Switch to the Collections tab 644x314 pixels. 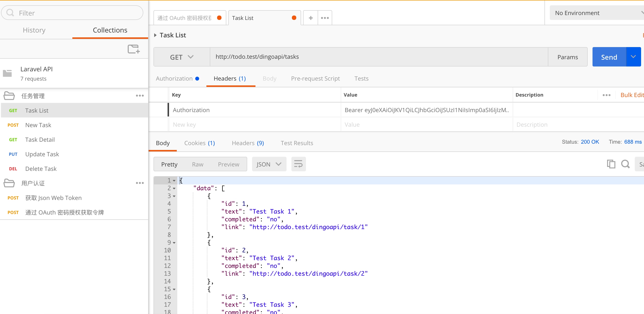tap(110, 30)
